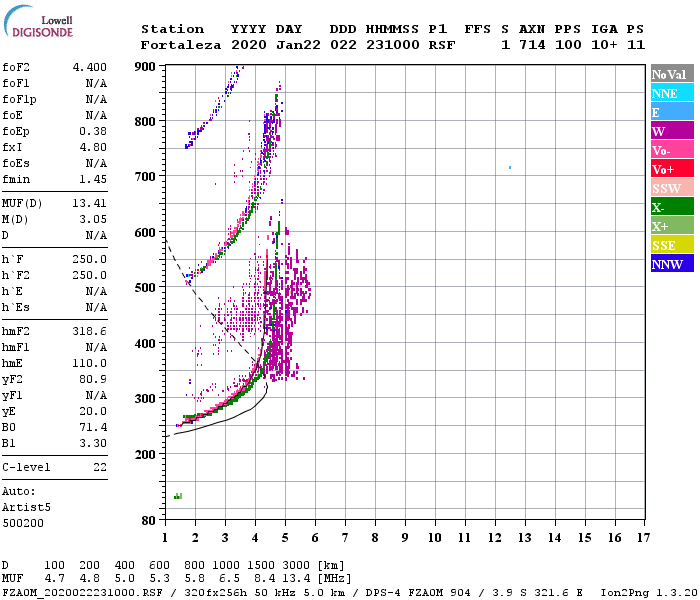Click the M(D) value 3.05
The height and width of the screenshot is (600, 700).
coord(93,219)
